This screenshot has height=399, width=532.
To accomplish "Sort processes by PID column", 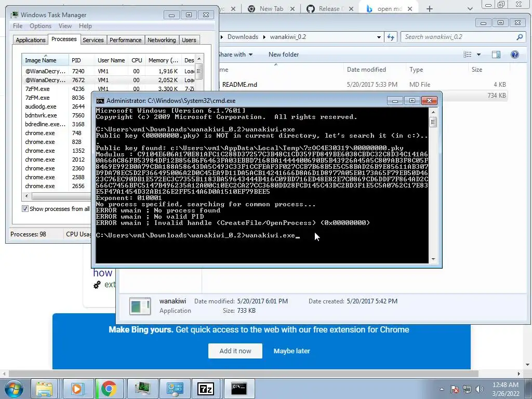I will pyautogui.click(x=82, y=60).
